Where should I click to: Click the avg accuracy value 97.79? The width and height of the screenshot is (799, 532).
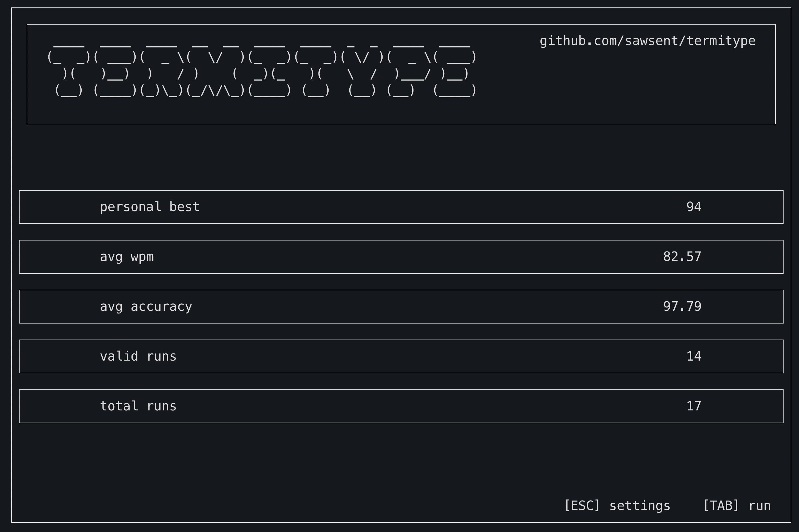682,307
